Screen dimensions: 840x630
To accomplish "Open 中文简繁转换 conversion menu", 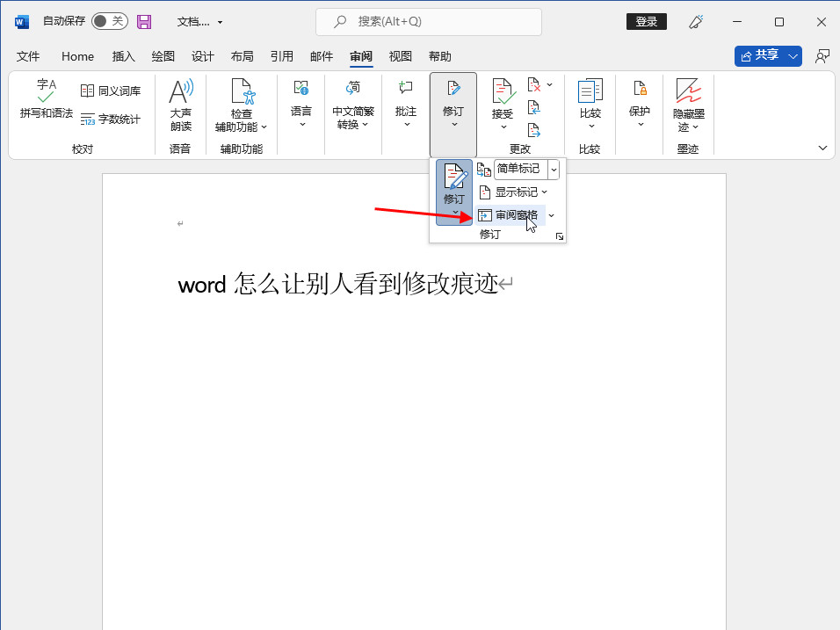I will pos(353,105).
